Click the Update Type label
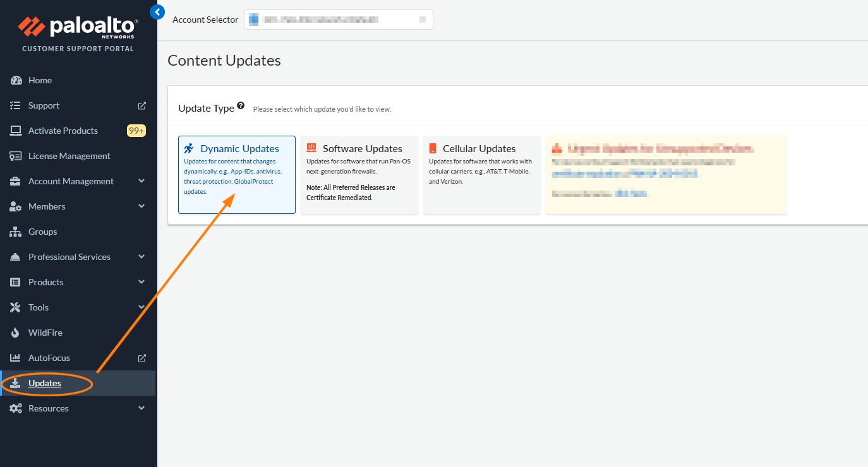This screenshot has height=467, width=868. point(206,108)
